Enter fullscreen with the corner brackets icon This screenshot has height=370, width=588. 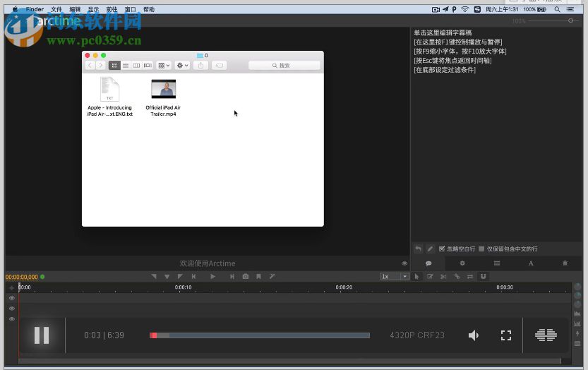point(506,335)
